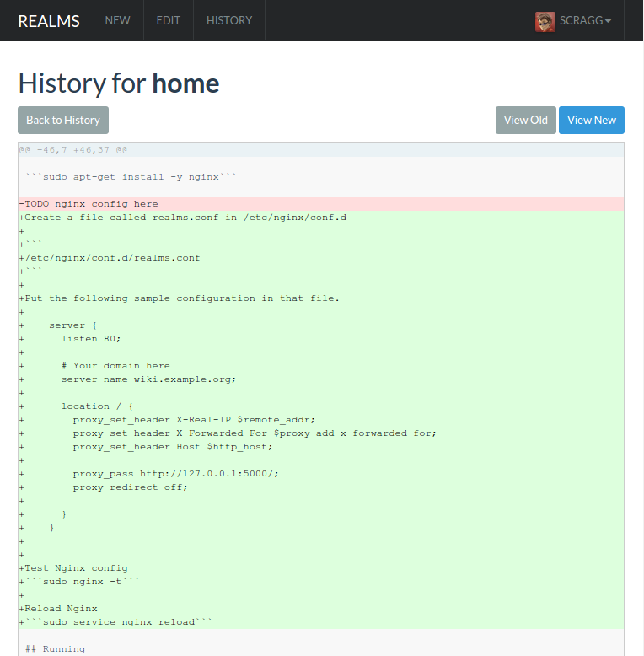644x656 pixels.
Task: Click line 'Put the following sample configuration'
Action: click(321, 298)
